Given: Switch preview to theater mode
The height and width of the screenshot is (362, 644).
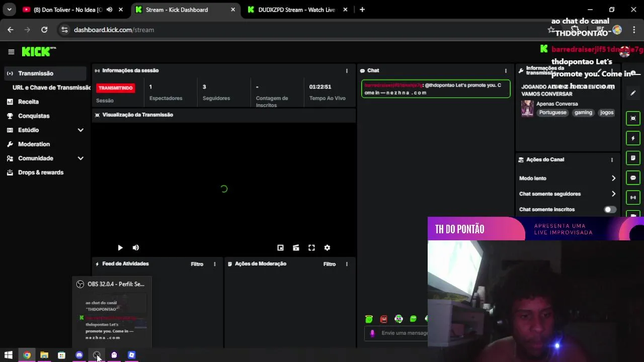Looking at the screenshot, I should (x=296, y=248).
